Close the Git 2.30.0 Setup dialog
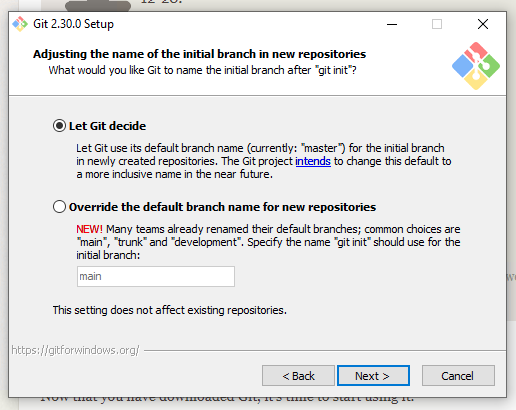The height and width of the screenshot is (410, 516). pos(483,24)
